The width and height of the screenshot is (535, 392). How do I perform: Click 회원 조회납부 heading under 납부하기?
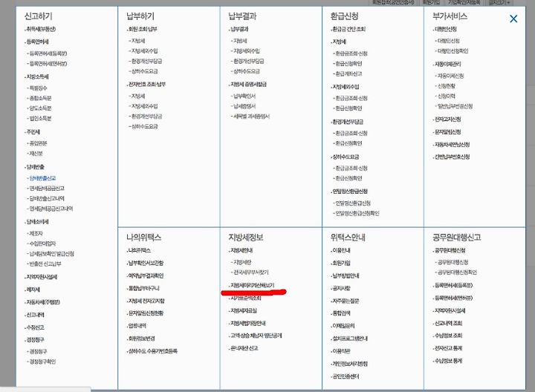pos(143,29)
